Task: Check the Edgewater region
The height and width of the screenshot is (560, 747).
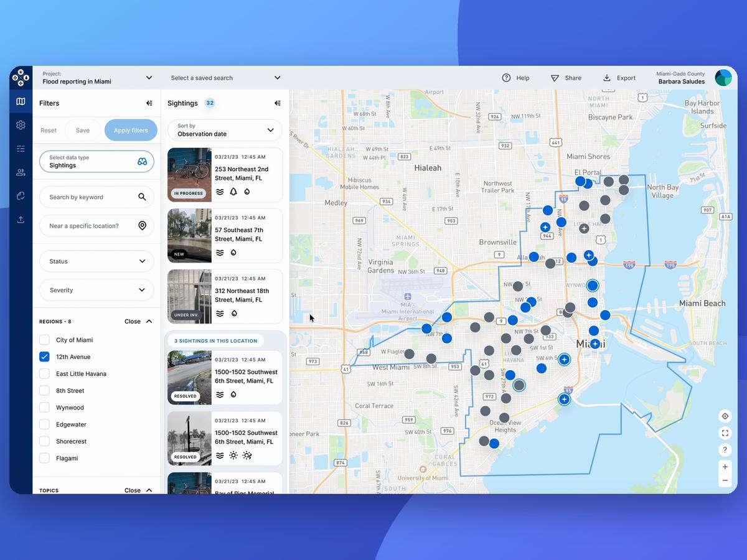Action: coord(44,424)
